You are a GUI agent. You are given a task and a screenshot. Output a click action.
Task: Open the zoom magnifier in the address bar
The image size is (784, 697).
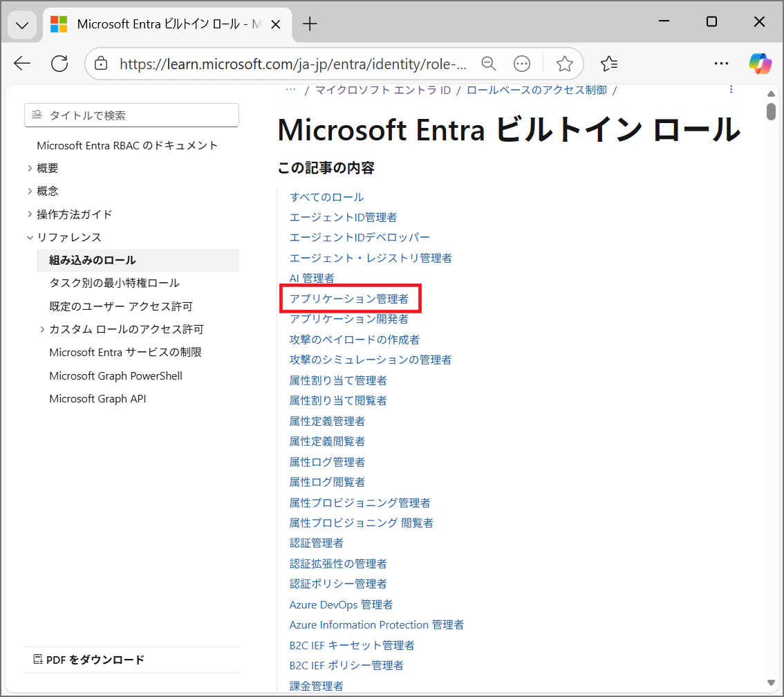tap(489, 64)
